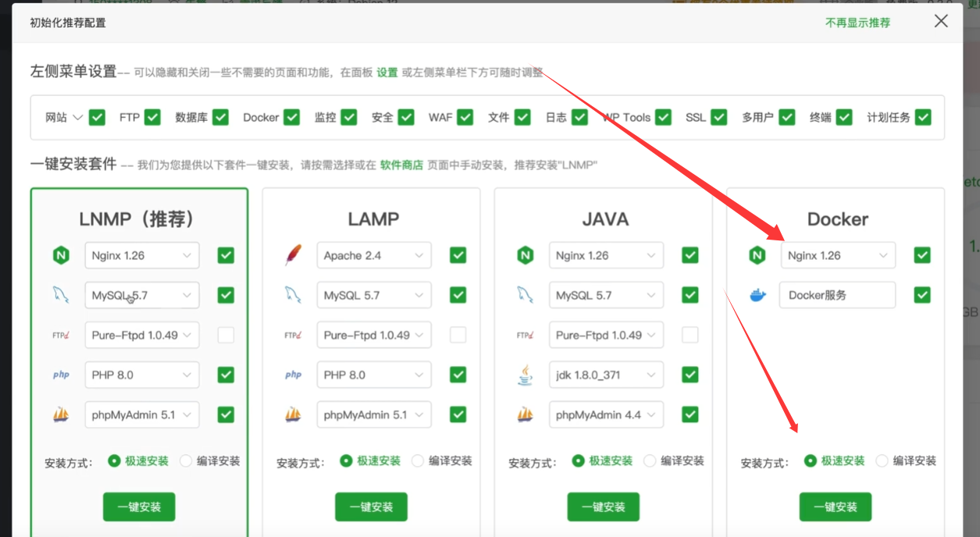The image size is (980, 537).
Task: Click the Nginx icon in Docker card
Action: (757, 255)
